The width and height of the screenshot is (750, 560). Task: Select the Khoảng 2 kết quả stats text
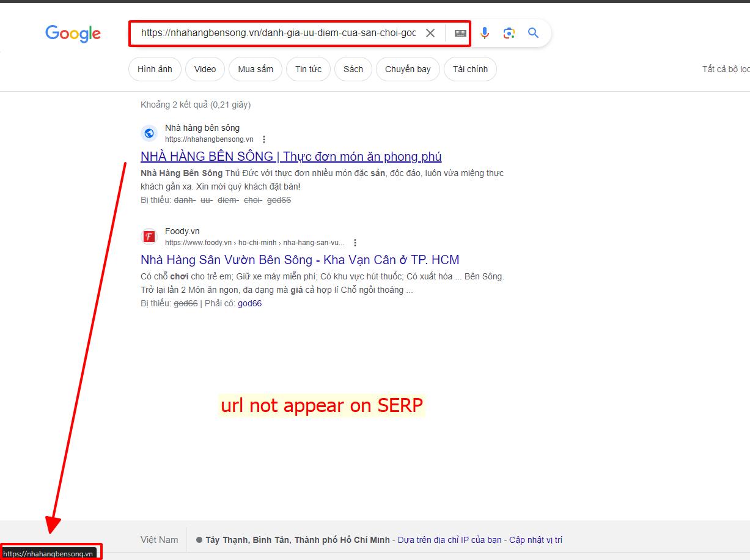196,105
